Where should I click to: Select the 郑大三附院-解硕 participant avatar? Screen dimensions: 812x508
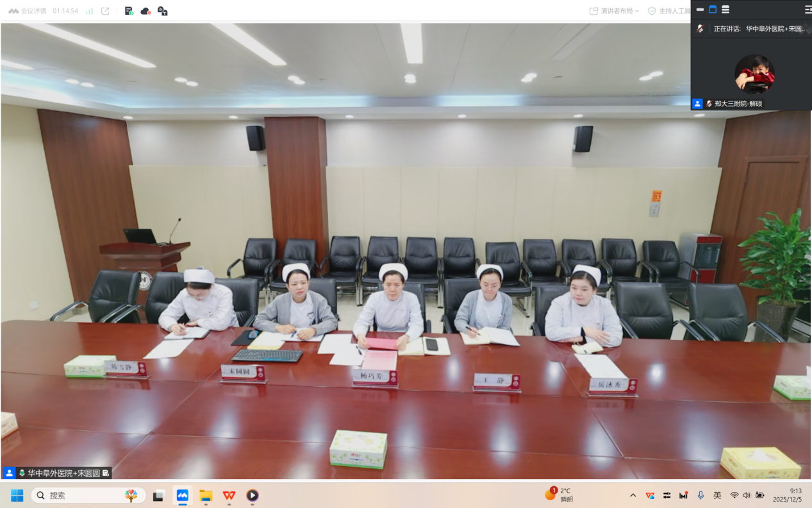754,74
